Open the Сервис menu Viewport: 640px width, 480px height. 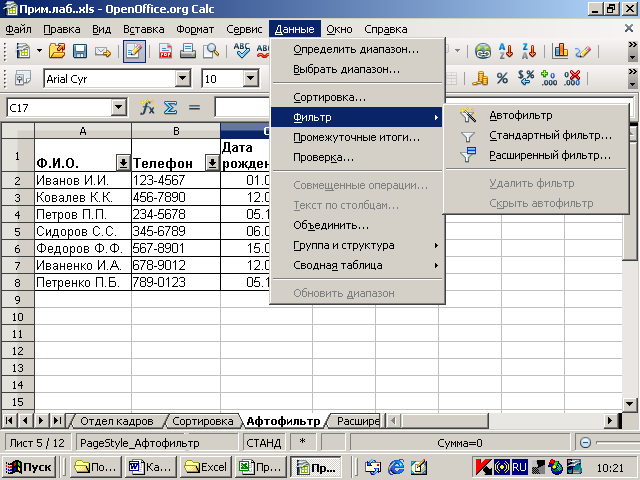pyautogui.click(x=244, y=29)
